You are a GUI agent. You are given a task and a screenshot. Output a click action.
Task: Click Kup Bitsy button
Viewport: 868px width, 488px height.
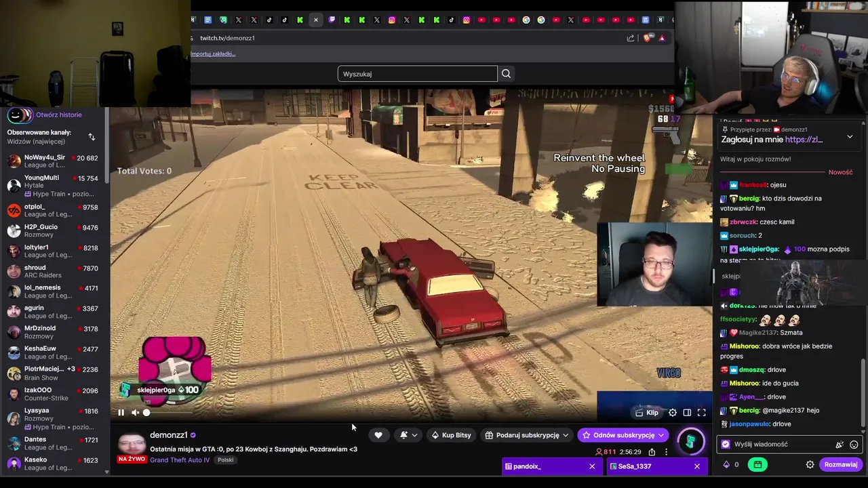pos(451,435)
